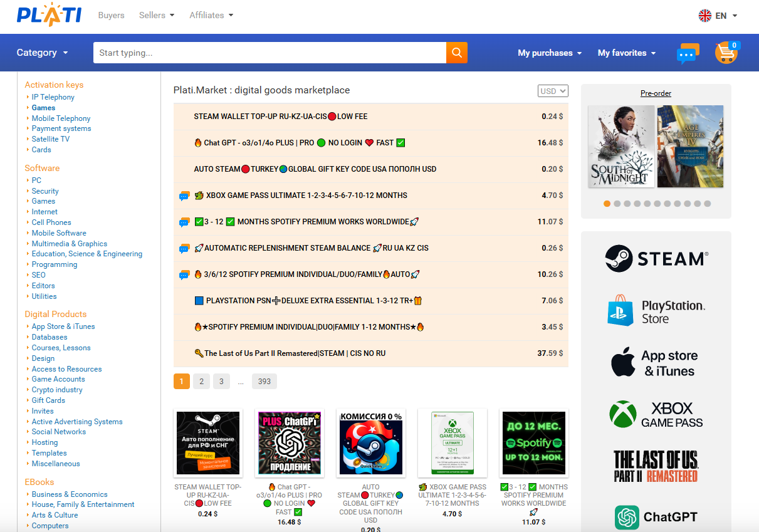The height and width of the screenshot is (532, 759).
Task: Select the first orange carousel dot
Action: 607,204
